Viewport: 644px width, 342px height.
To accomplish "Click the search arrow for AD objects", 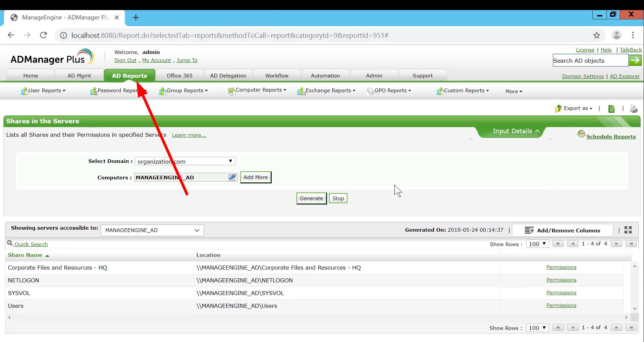I will click(x=636, y=60).
